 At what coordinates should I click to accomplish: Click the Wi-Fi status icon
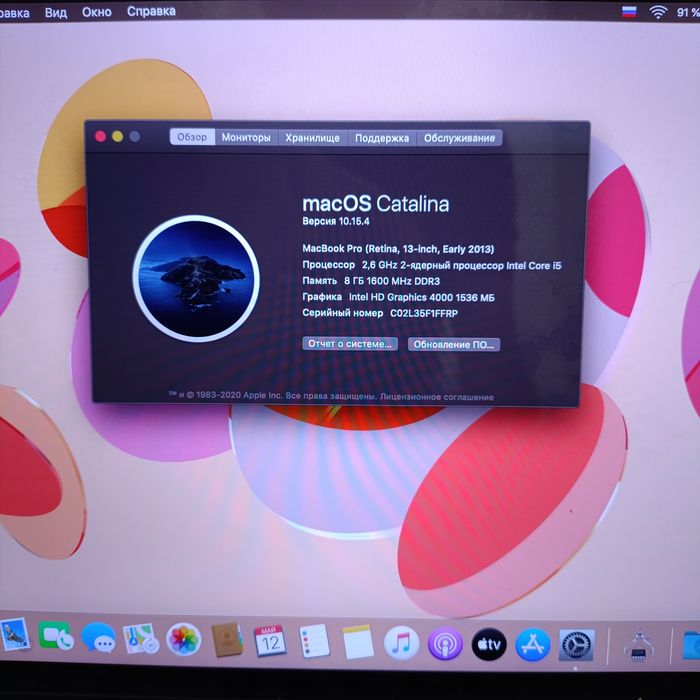click(658, 12)
